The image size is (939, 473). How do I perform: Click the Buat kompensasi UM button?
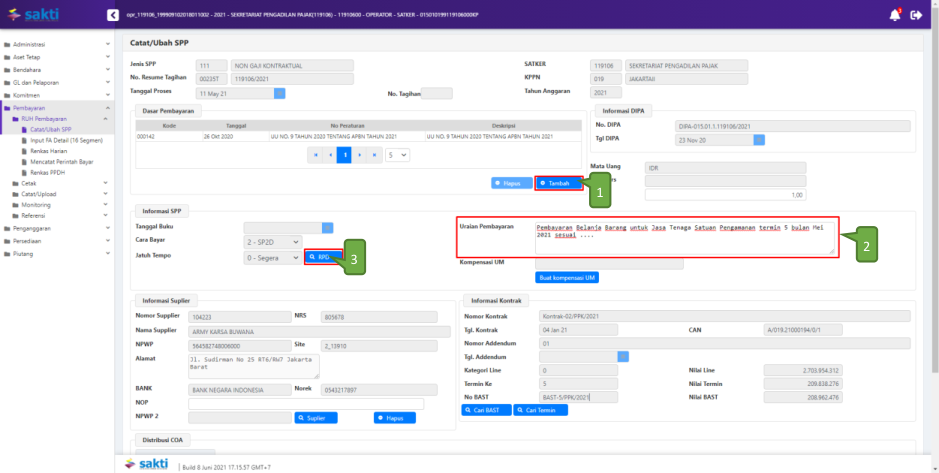[567, 277]
